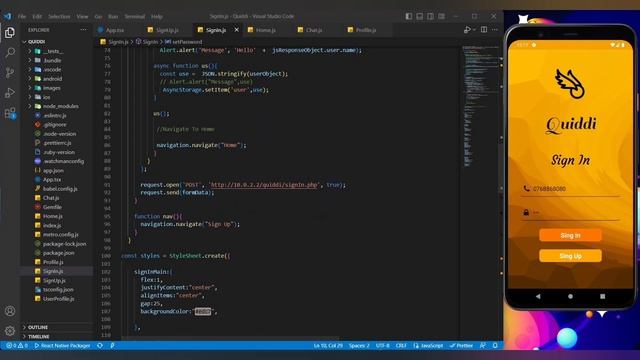Tap the Sing Up button in emulator
Image resolution: width=640 pixels, height=360 pixels.
(x=570, y=256)
